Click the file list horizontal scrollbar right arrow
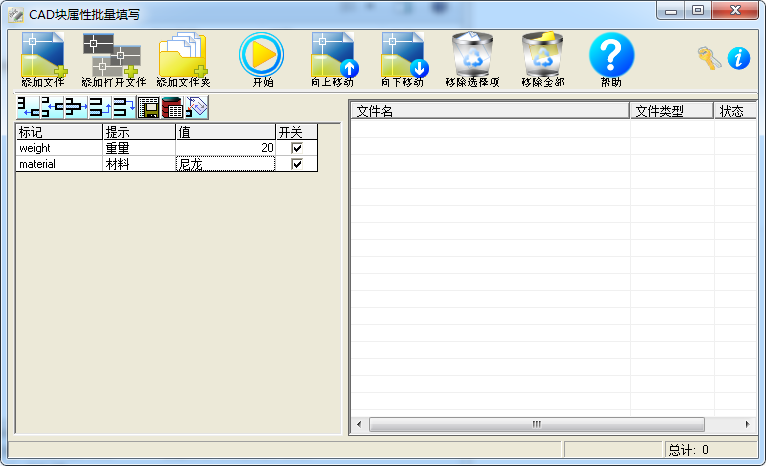 pos(747,425)
